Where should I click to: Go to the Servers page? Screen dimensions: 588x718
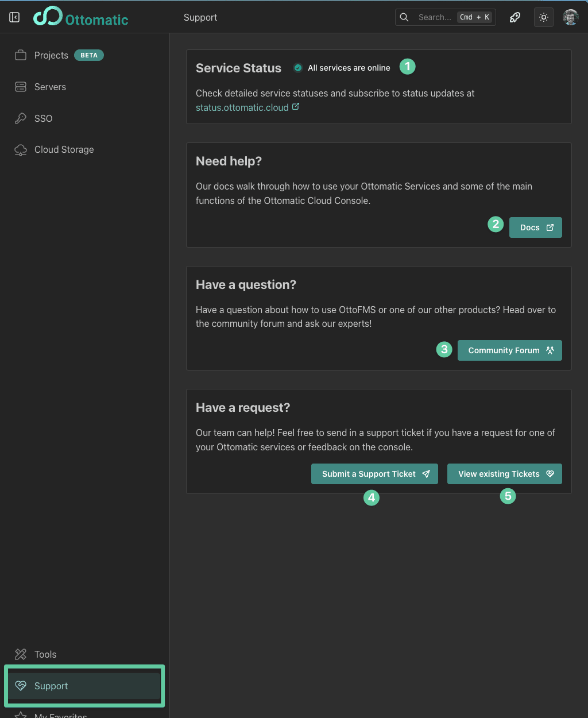point(50,87)
